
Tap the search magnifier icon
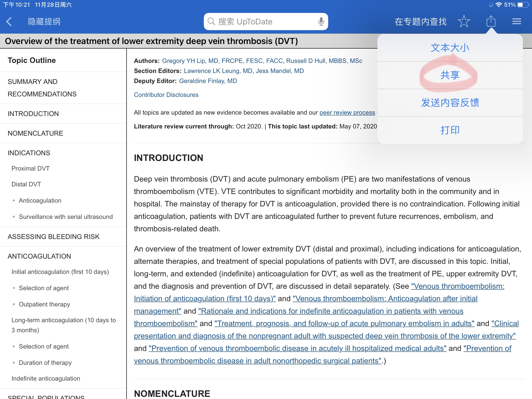tap(211, 22)
